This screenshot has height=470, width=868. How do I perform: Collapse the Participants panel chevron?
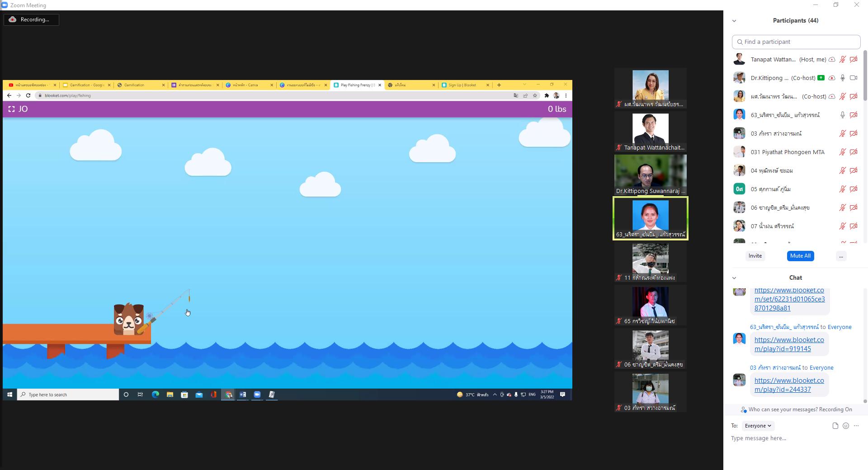pyautogui.click(x=734, y=21)
